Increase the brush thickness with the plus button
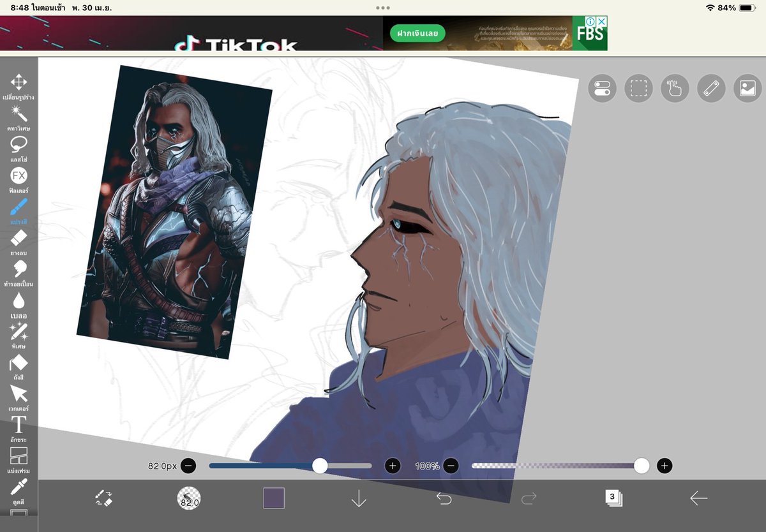The image size is (766, 532). pyautogui.click(x=393, y=466)
